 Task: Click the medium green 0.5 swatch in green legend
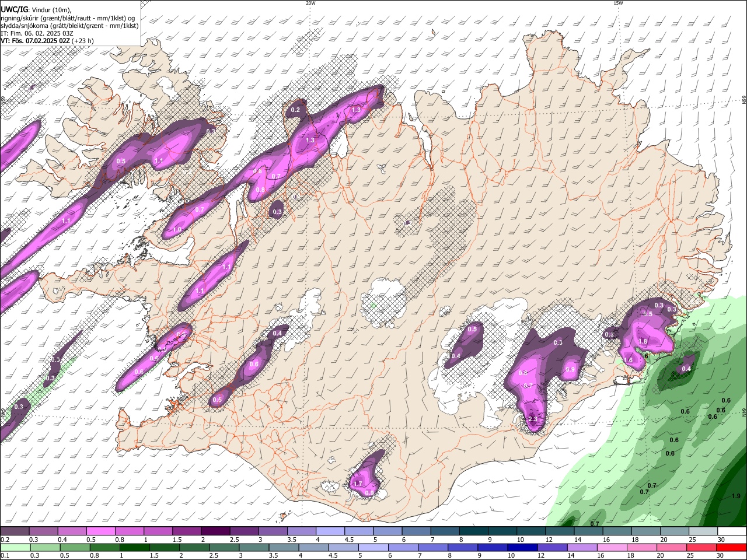[75, 548]
